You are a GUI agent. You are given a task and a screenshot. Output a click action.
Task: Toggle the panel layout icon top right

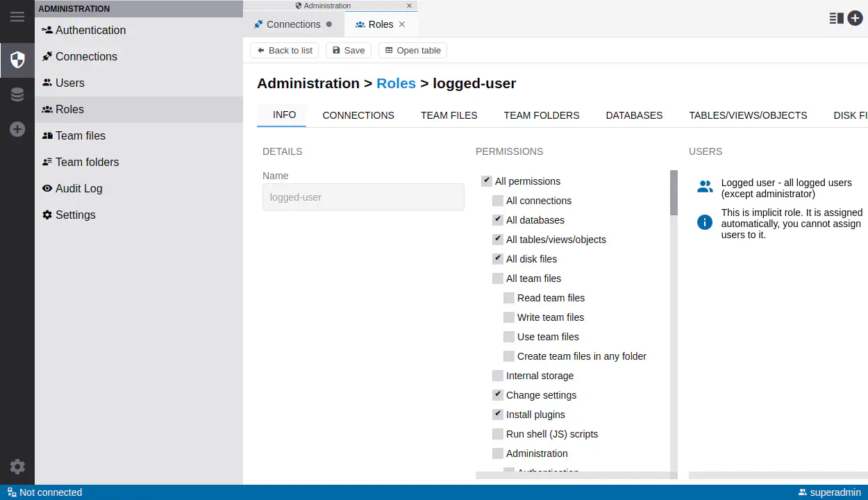tap(836, 19)
